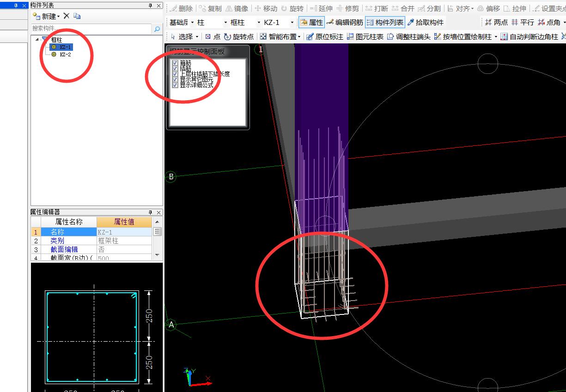Open the 框柱 subtype dropdown
The width and height of the screenshot is (566, 392).
(259, 22)
